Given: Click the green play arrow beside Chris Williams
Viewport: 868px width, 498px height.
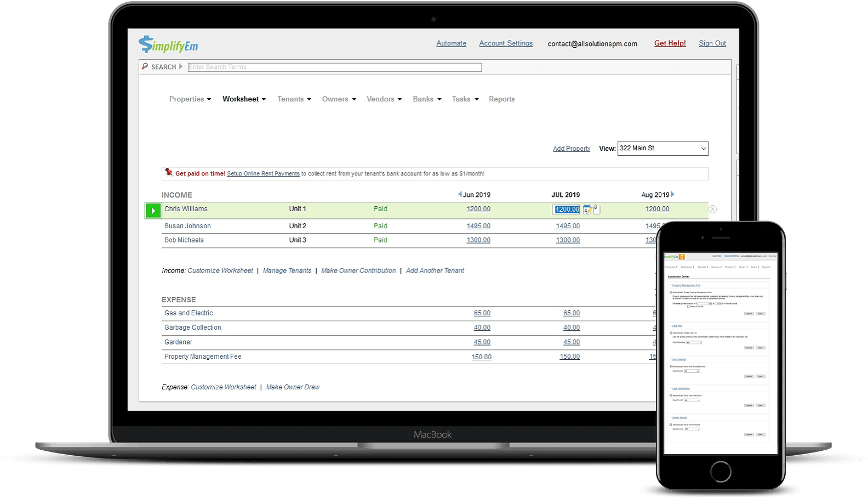Looking at the screenshot, I should pyautogui.click(x=153, y=211).
